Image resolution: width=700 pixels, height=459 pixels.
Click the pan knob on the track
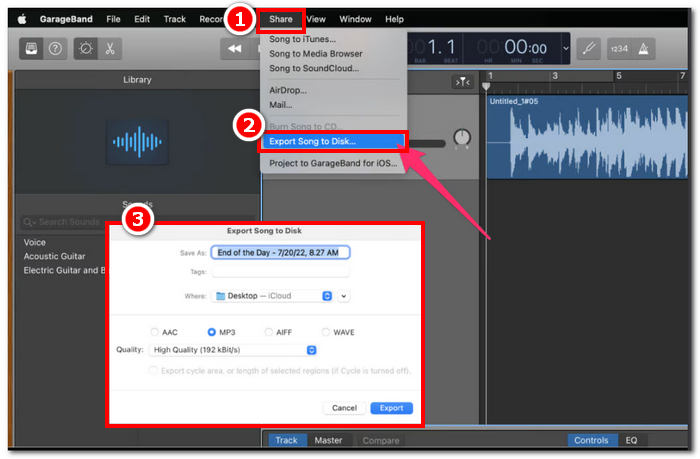tap(462, 138)
